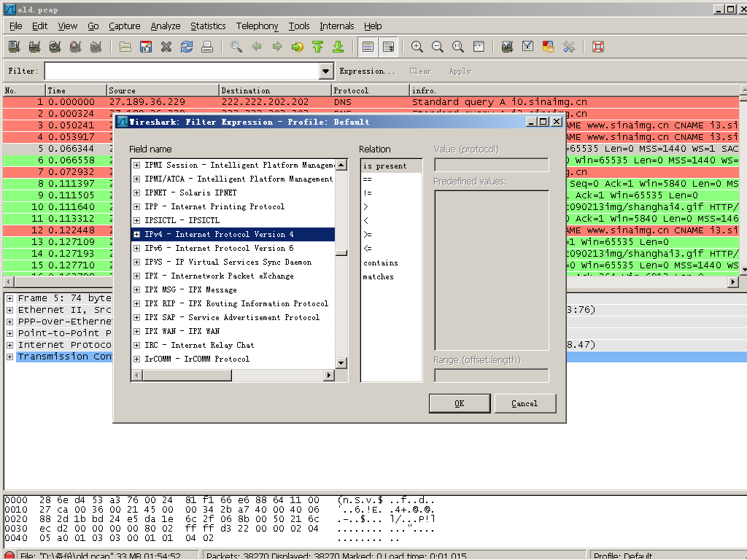Click the print packets icon

[206, 47]
